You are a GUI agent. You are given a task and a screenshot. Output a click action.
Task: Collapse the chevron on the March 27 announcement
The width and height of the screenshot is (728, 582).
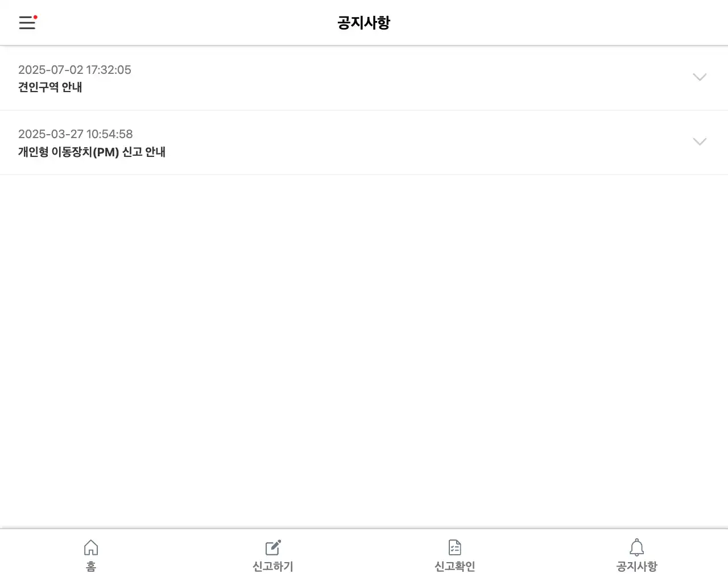pos(700,142)
